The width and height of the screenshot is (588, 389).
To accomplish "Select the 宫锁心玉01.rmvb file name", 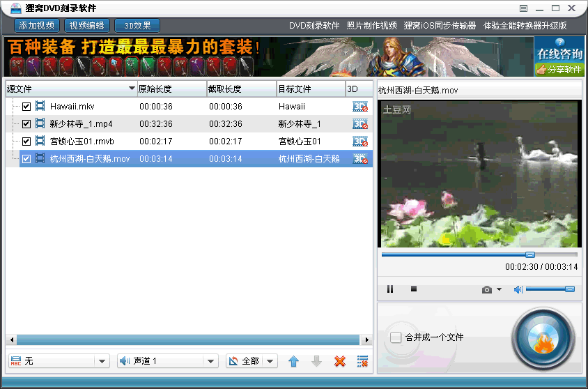I will point(82,142).
